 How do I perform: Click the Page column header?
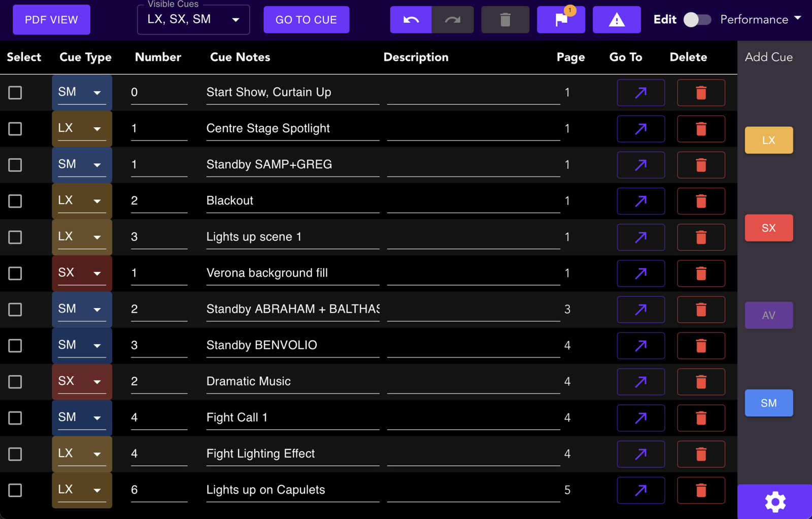[570, 57]
